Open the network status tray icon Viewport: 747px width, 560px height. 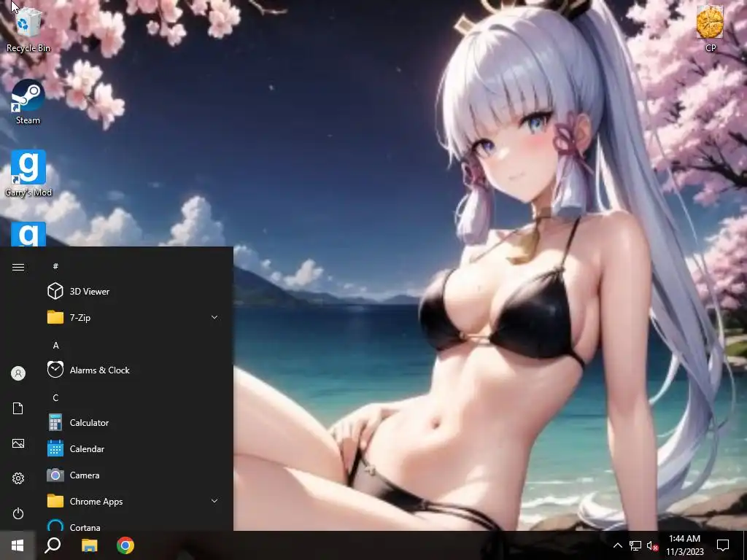[635, 545]
